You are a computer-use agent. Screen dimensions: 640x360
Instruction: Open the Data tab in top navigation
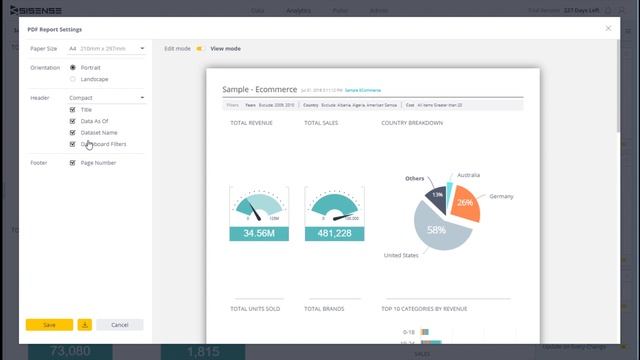[x=258, y=11]
